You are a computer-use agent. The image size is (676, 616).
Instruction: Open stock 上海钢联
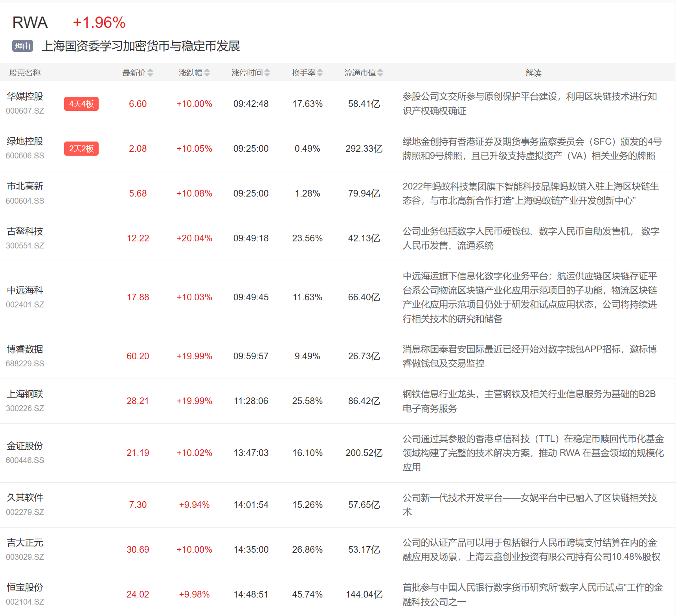25,394
